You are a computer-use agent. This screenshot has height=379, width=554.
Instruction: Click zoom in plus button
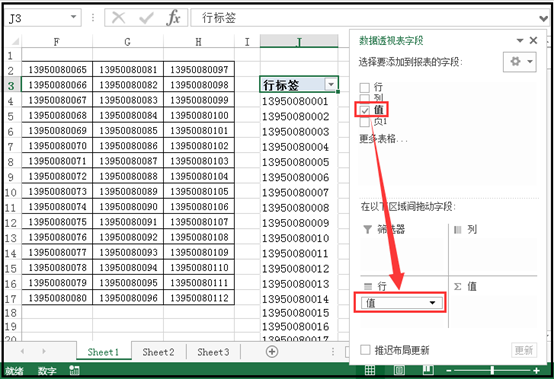tap(536, 371)
